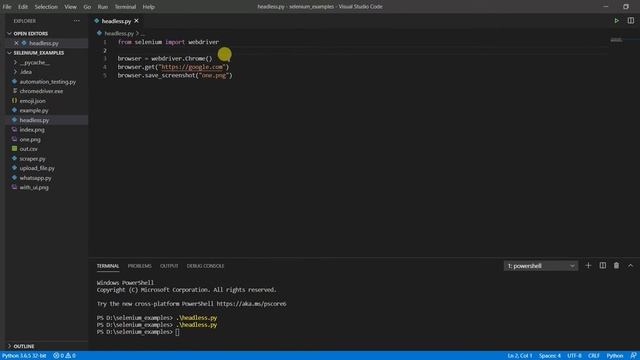640x360 pixels.
Task: Switch to the PROBLEMS panel tab
Action: (x=140, y=266)
